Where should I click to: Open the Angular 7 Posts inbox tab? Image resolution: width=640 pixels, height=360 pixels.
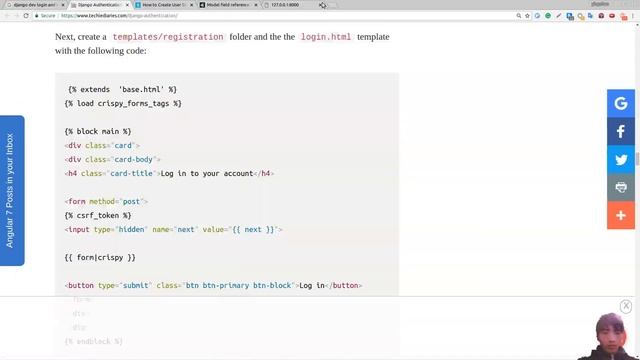coord(12,191)
